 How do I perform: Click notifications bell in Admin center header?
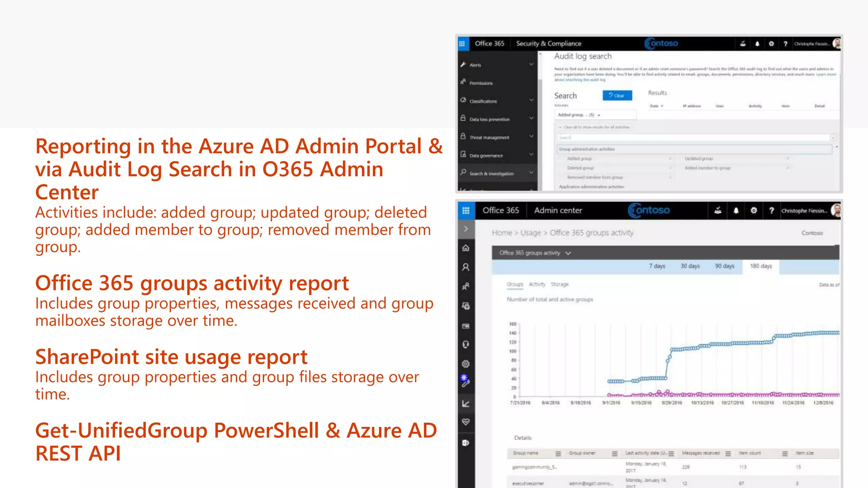(736, 211)
